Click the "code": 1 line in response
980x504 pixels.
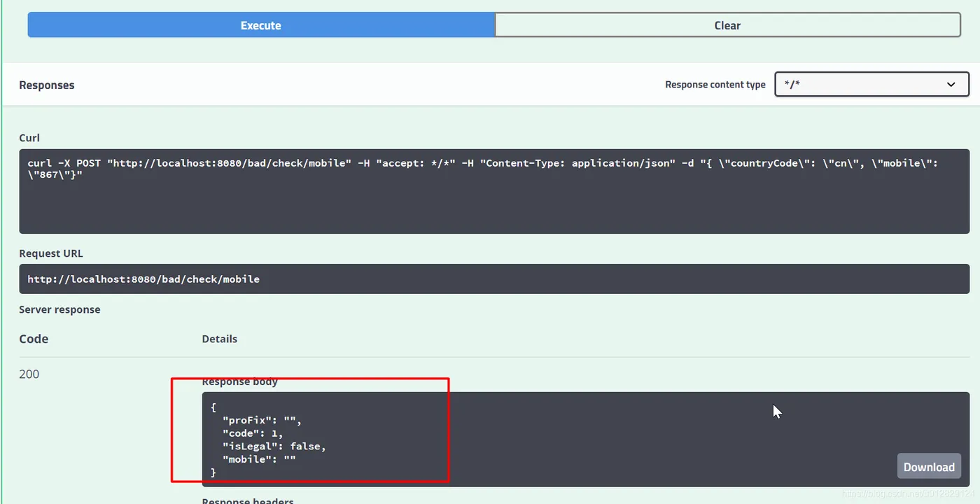[x=253, y=433]
